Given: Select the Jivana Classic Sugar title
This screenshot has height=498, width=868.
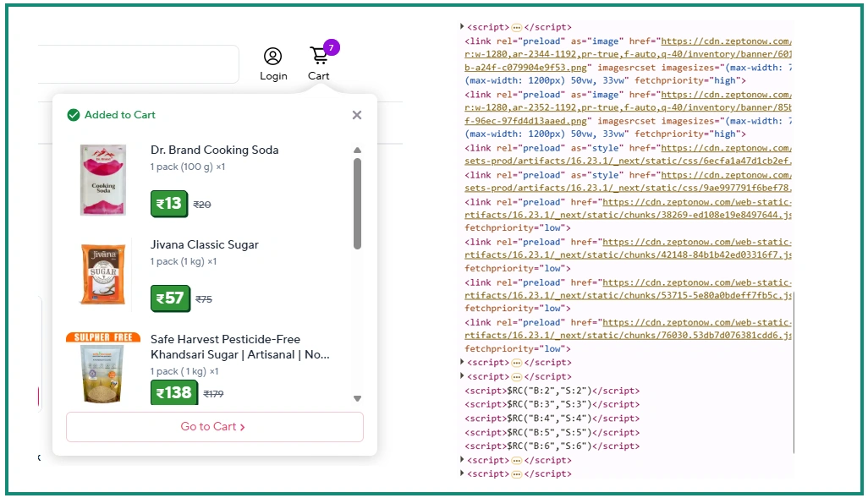Looking at the screenshot, I should pyautogui.click(x=204, y=244).
